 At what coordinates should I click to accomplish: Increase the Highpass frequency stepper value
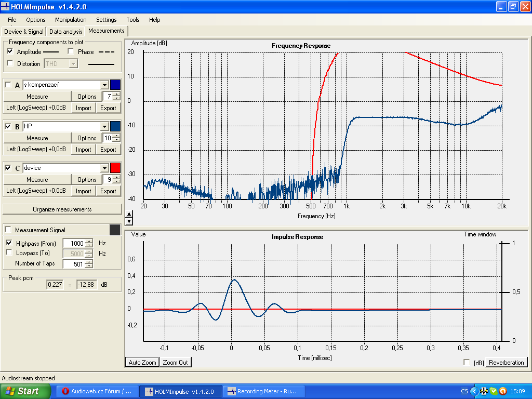coord(89,241)
